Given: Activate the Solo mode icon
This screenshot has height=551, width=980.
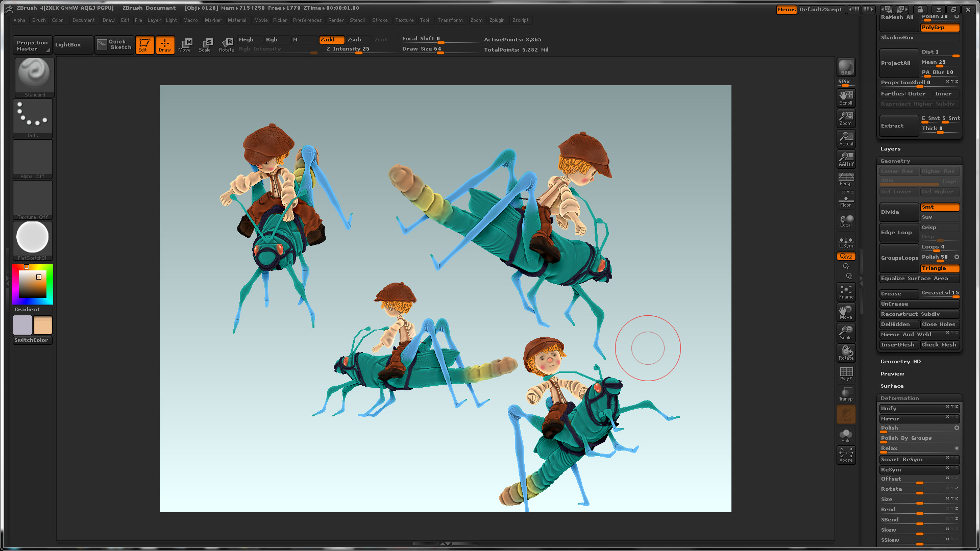Looking at the screenshot, I should [x=846, y=435].
